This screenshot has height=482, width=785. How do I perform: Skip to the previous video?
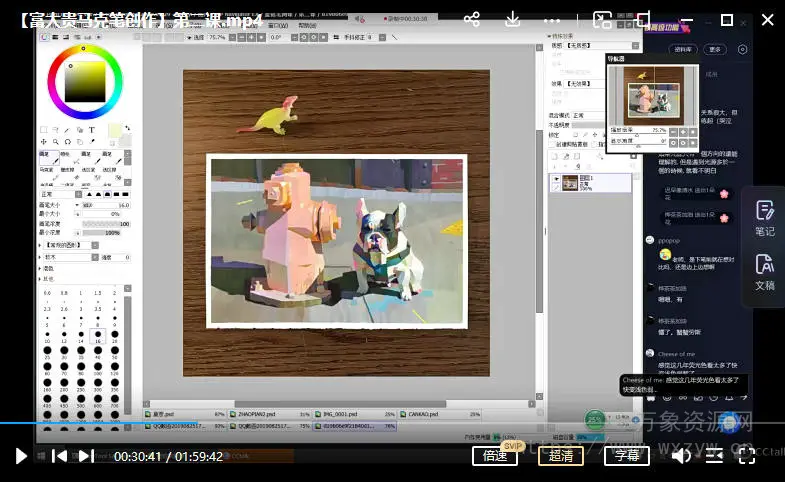pos(59,456)
